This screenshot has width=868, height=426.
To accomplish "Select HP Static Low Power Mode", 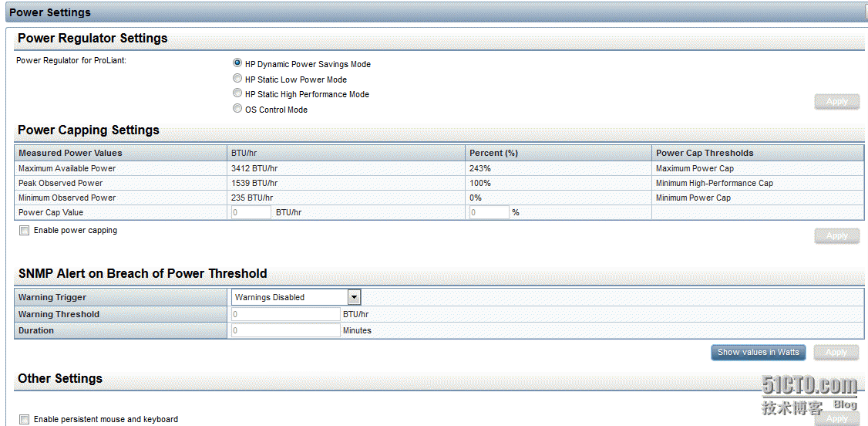I will 237,79.
